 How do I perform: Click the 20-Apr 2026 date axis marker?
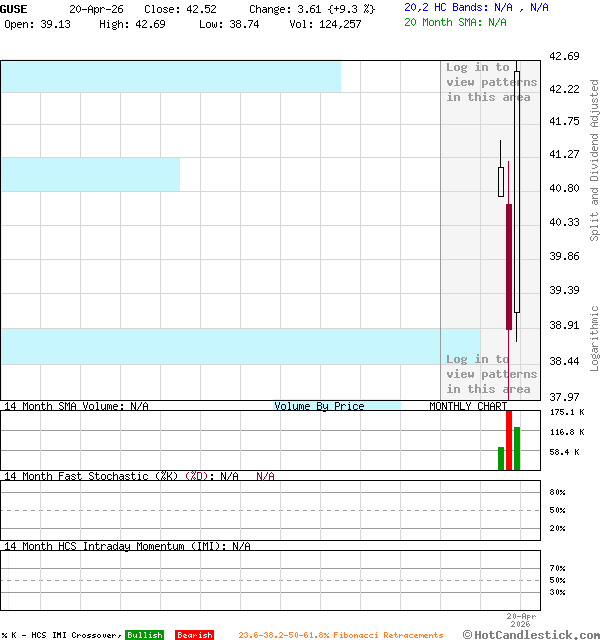(521, 620)
